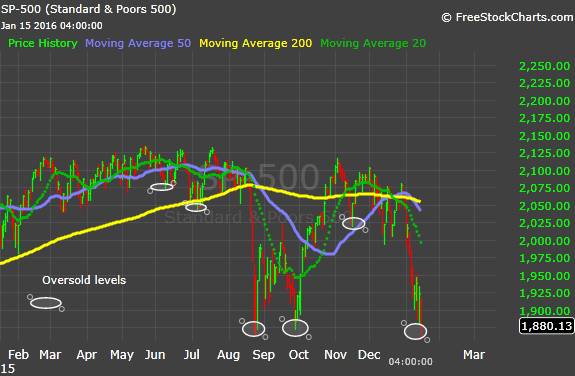Select the Moving Average 200 legend label

256,43
